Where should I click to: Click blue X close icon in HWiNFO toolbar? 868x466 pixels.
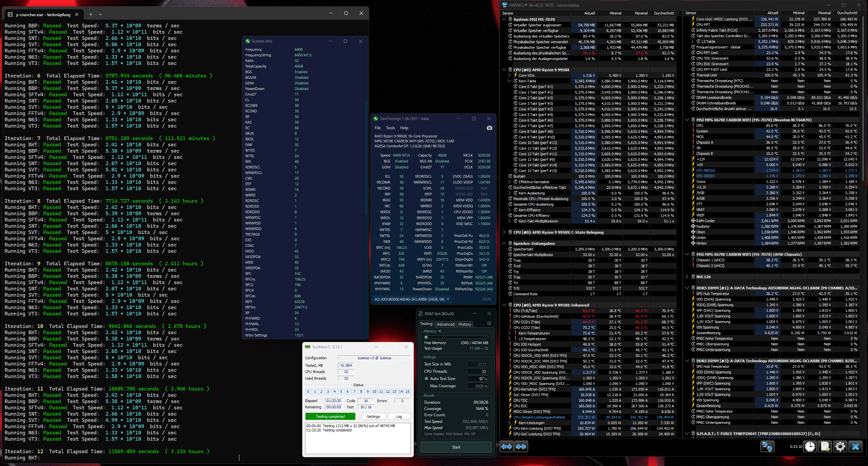[855, 447]
